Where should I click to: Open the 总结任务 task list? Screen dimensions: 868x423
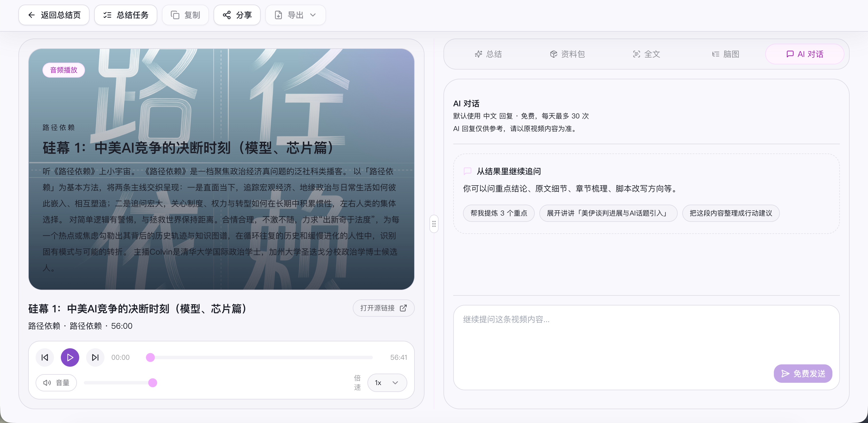126,15
